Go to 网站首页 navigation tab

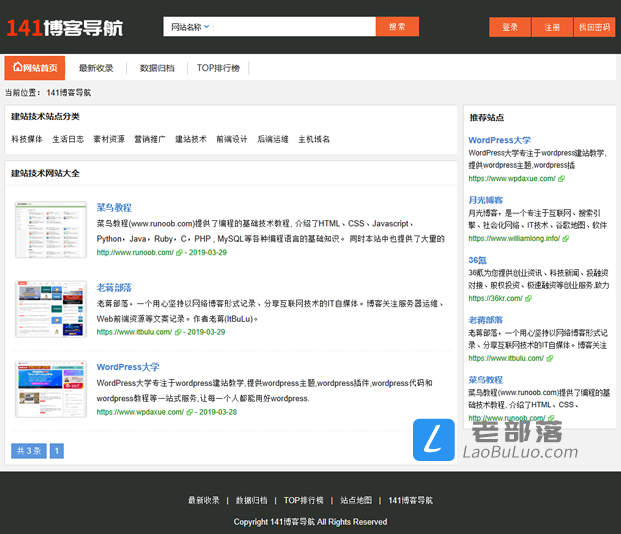(35, 68)
